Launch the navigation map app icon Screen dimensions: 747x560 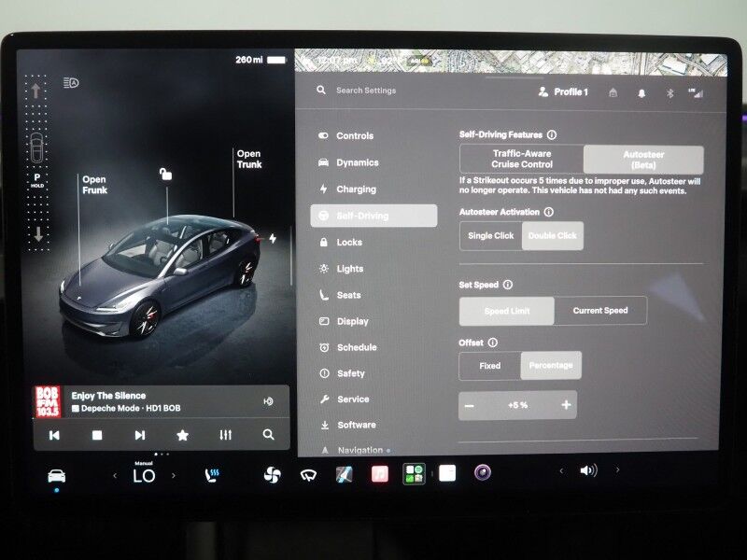pos(344,474)
